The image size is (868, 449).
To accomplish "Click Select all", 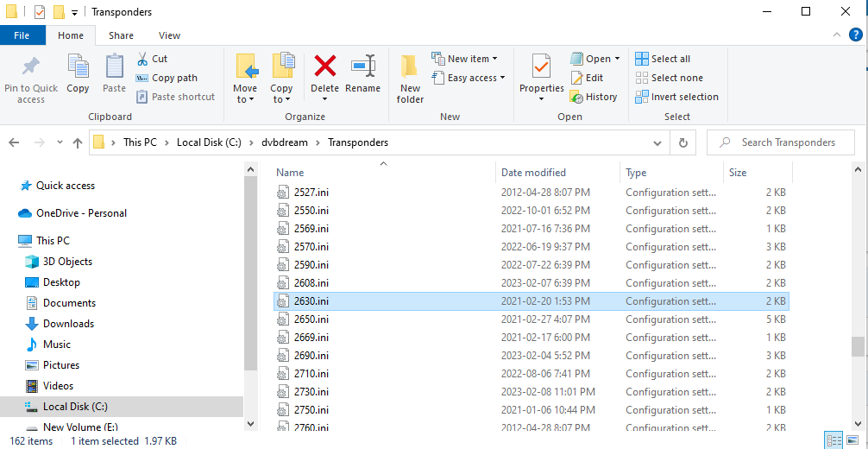I will [663, 59].
